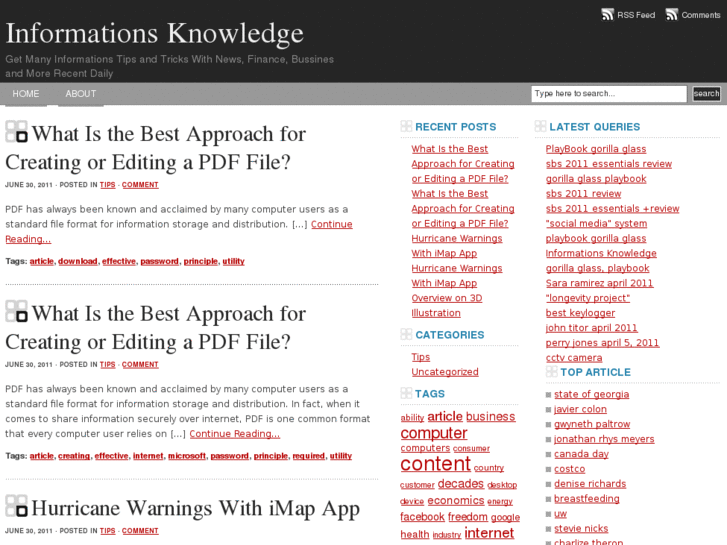Click 'perry jones april 5, 2011' query
Image resolution: width=727 pixels, height=545 pixels.
(x=602, y=343)
